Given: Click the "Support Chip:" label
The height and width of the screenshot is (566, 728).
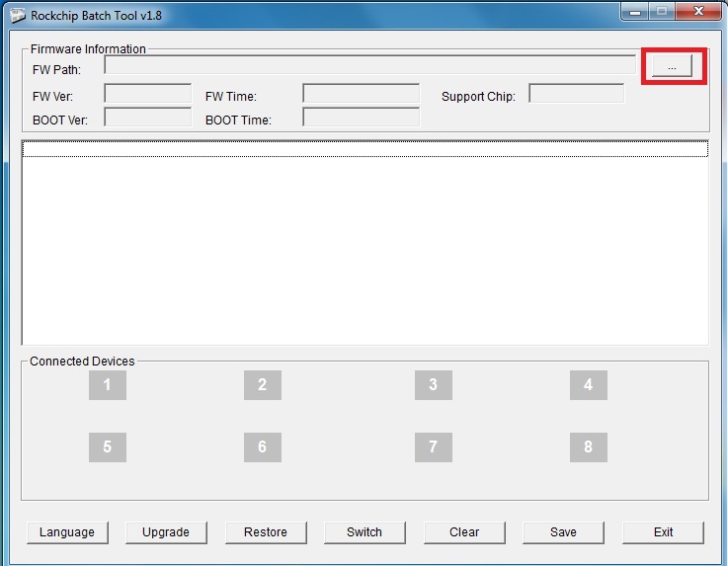Looking at the screenshot, I should [x=478, y=97].
